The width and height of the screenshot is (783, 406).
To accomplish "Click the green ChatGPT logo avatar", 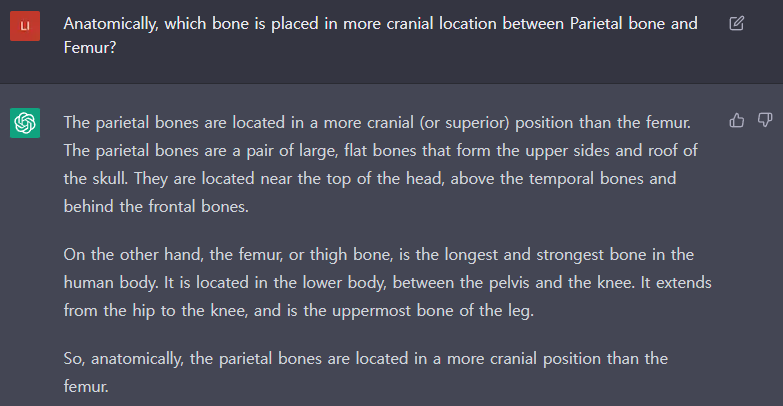I will [x=25, y=123].
